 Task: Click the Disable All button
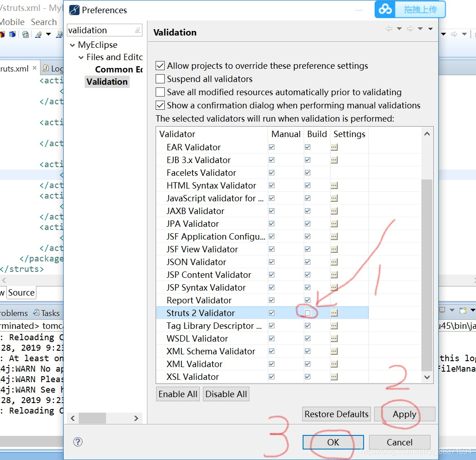tap(226, 394)
